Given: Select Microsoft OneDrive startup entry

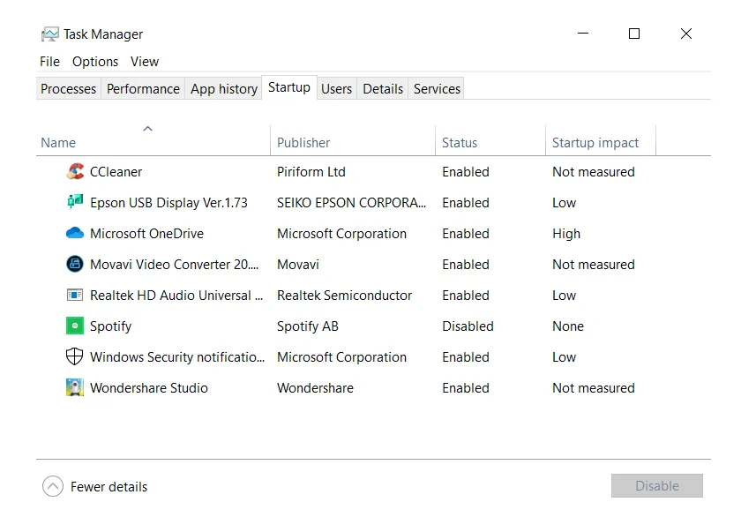Looking at the screenshot, I should [x=146, y=234].
